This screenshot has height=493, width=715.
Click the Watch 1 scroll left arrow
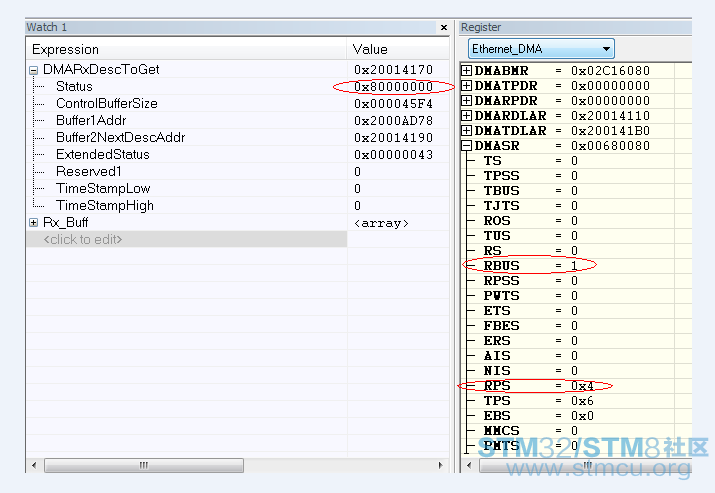click(34, 466)
